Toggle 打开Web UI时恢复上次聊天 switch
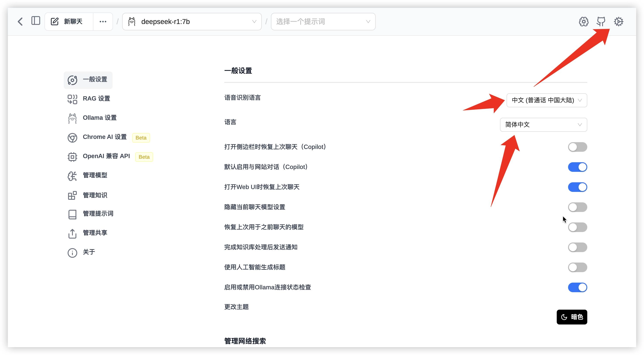The image size is (644, 355). pos(577,187)
